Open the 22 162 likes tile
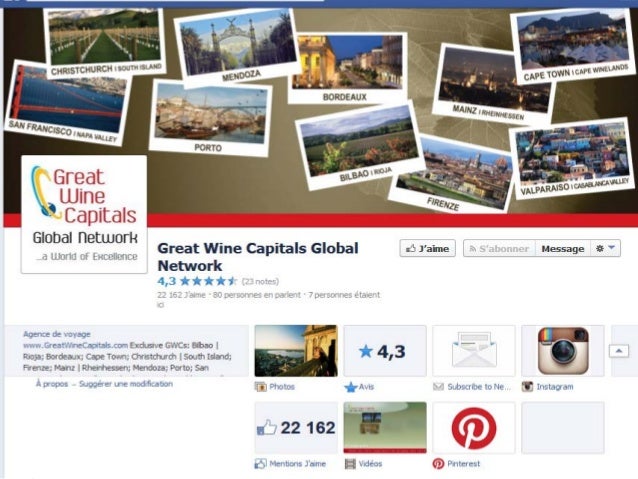 tap(296, 428)
